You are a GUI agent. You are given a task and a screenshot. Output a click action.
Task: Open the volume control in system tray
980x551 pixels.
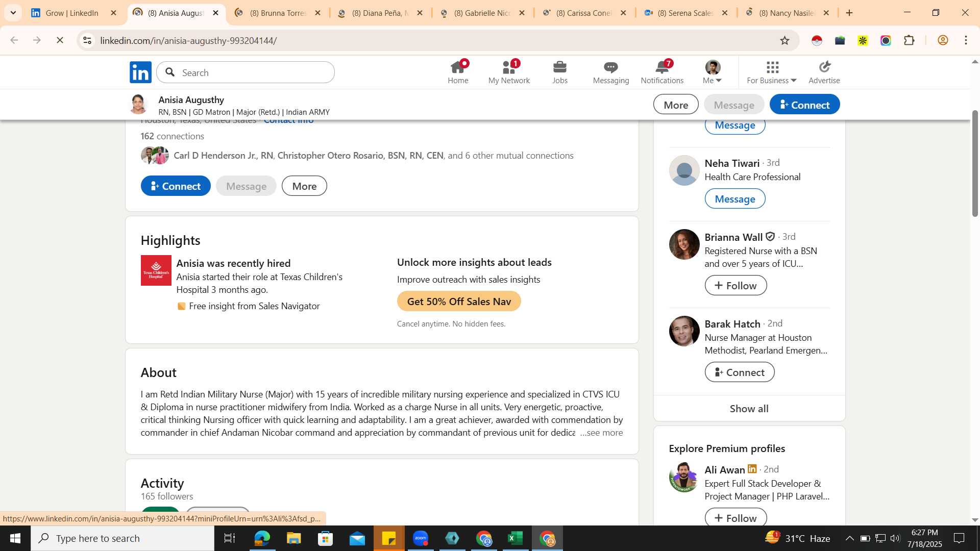pos(895,538)
